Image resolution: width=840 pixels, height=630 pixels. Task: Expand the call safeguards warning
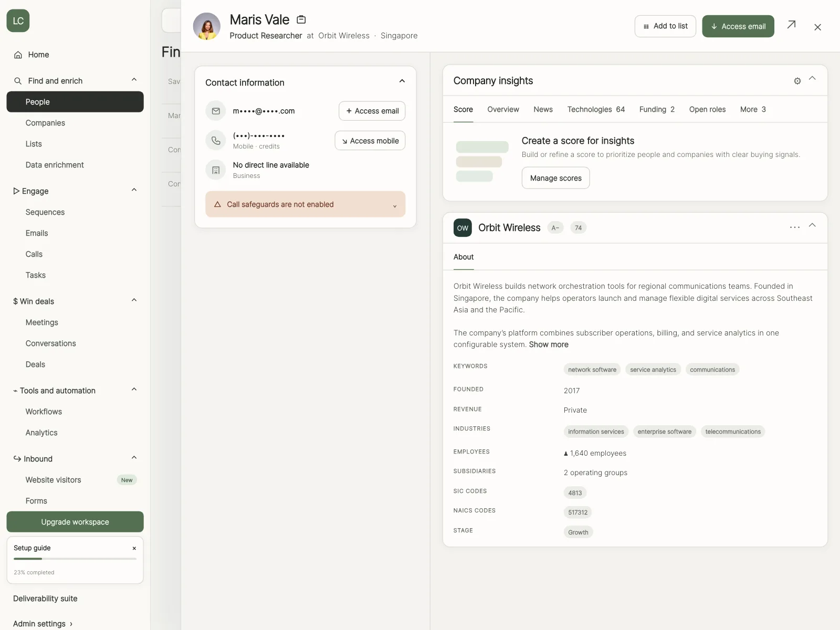[x=395, y=206]
